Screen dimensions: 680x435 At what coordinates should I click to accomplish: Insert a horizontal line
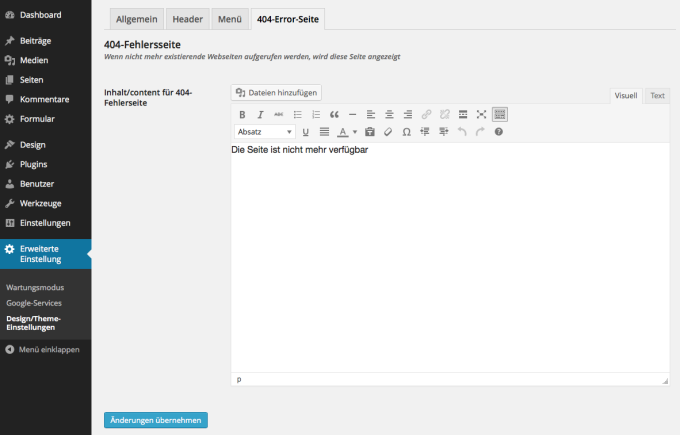353,114
